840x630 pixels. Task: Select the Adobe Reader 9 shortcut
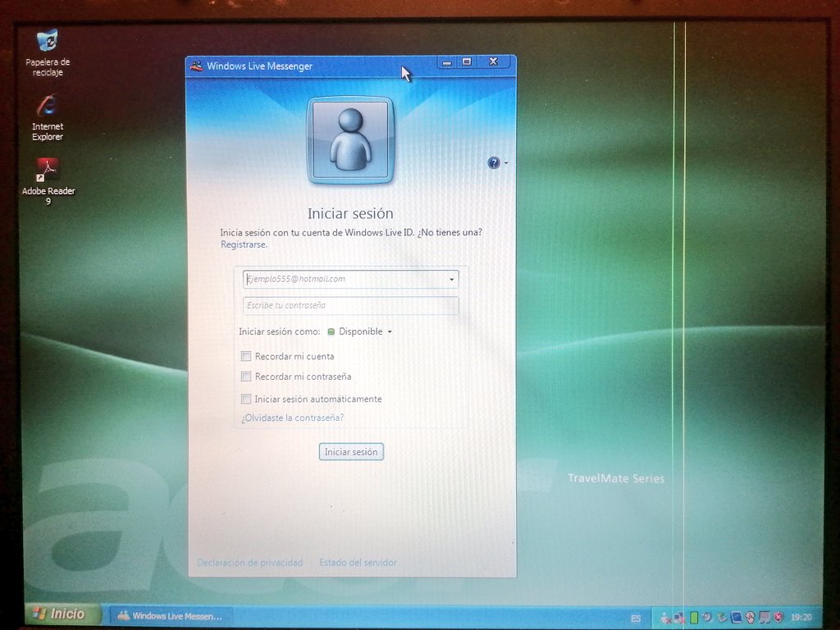click(x=48, y=181)
